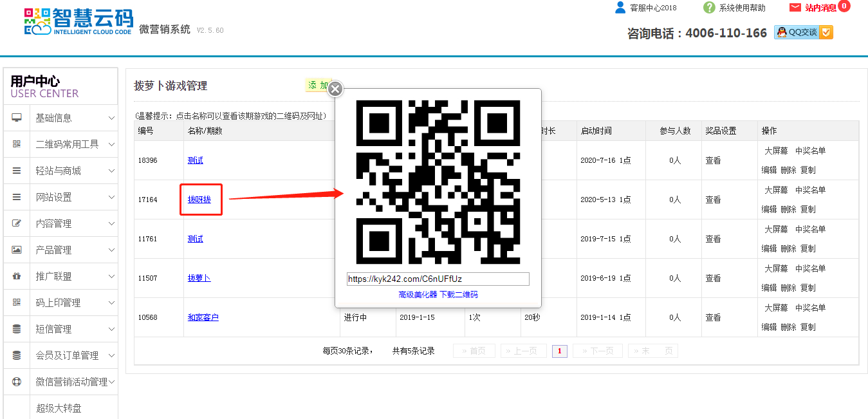This screenshot has width=868, height=419.
Task: Open the 短信管理 menu item
Action: tap(53, 329)
